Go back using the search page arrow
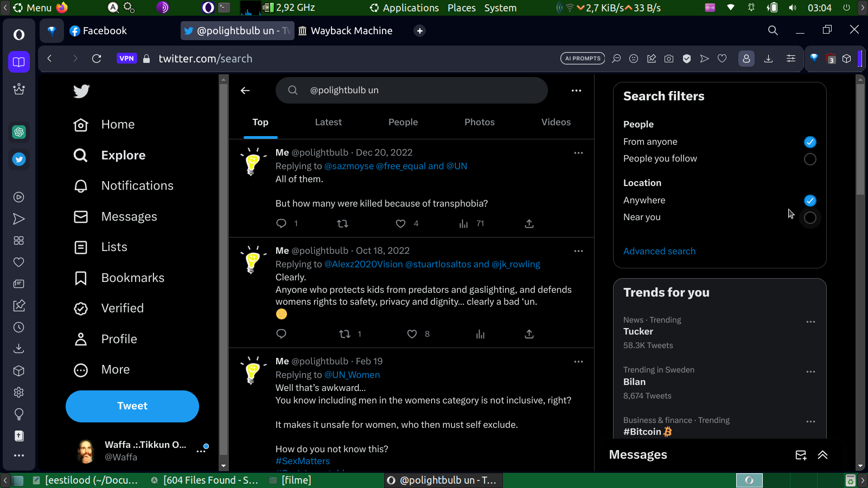Viewport: 868px width, 488px height. 245,91
